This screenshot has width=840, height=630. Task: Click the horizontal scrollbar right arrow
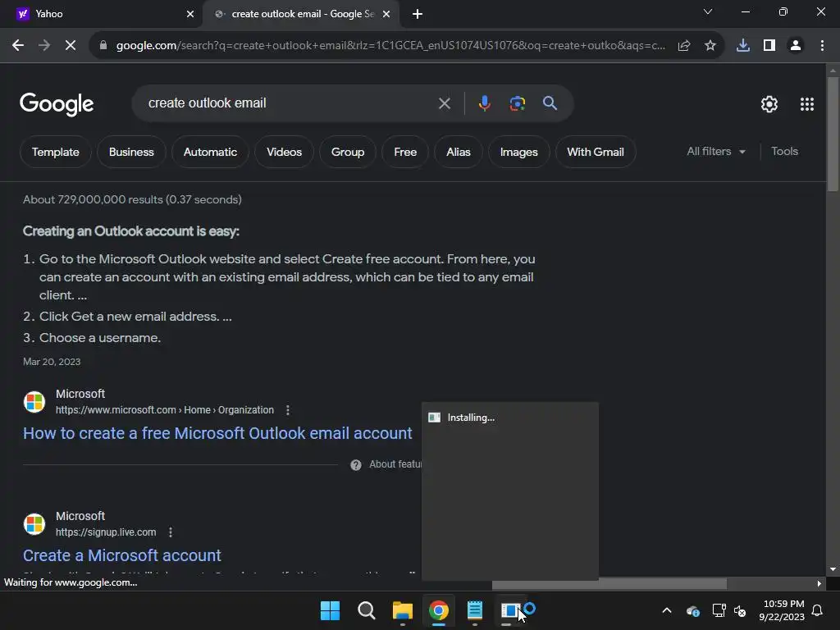819,584
